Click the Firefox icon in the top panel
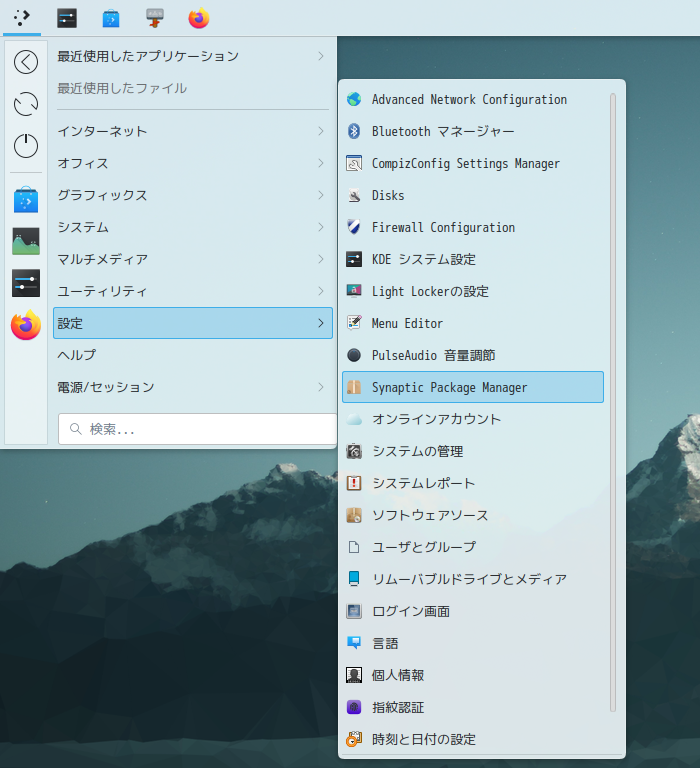The width and height of the screenshot is (700, 768). (199, 18)
